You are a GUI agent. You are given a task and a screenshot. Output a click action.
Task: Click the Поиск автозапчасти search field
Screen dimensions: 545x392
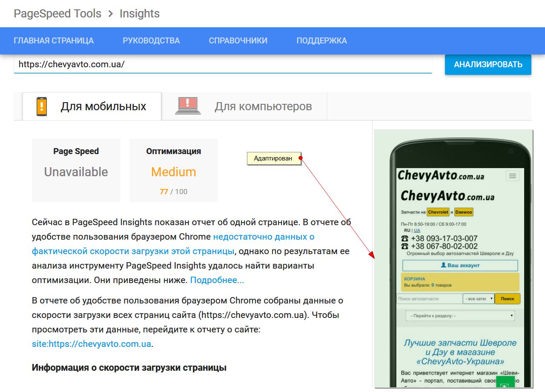pyautogui.click(x=430, y=299)
